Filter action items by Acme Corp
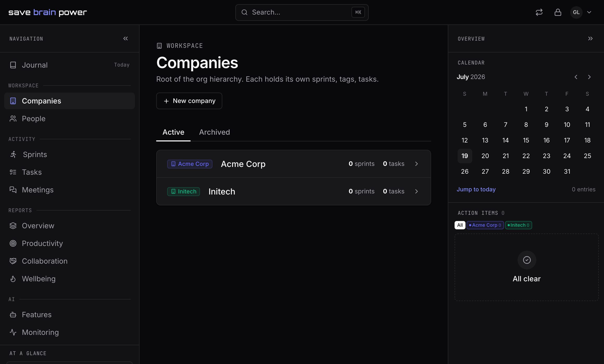Screen dimensions: 604x364 point(485,225)
